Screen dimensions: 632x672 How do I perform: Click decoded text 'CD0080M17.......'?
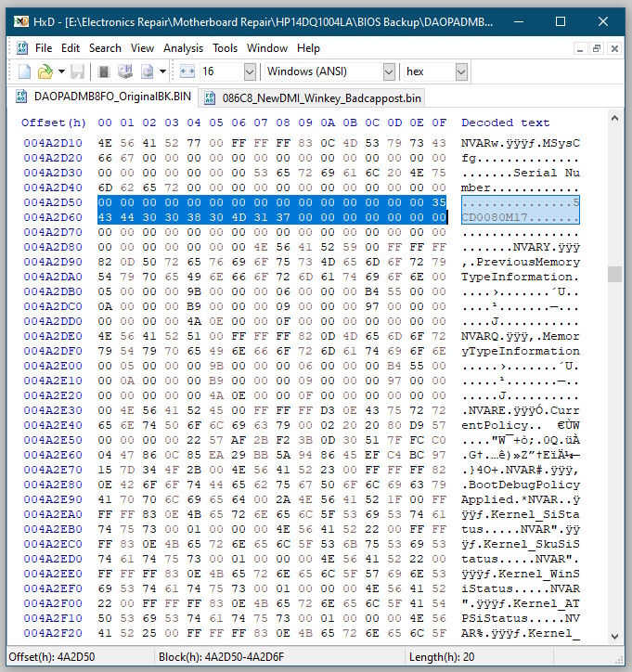tap(520, 217)
